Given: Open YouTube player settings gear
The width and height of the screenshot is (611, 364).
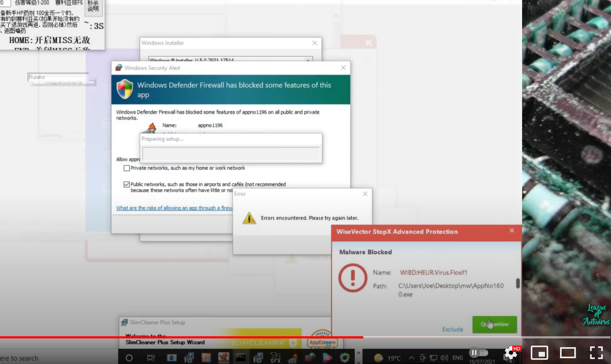Looking at the screenshot, I should [x=511, y=353].
